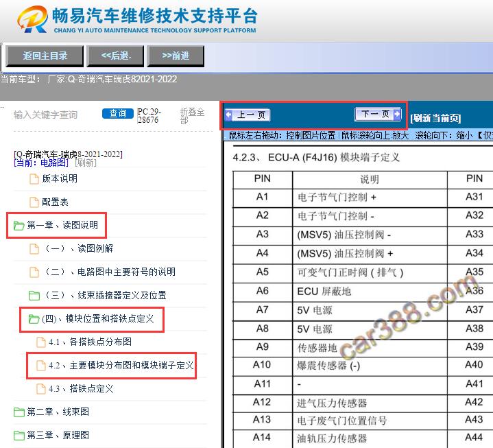Click the PC.29-28676 text
The height and width of the screenshot is (448, 493).
pos(149,116)
